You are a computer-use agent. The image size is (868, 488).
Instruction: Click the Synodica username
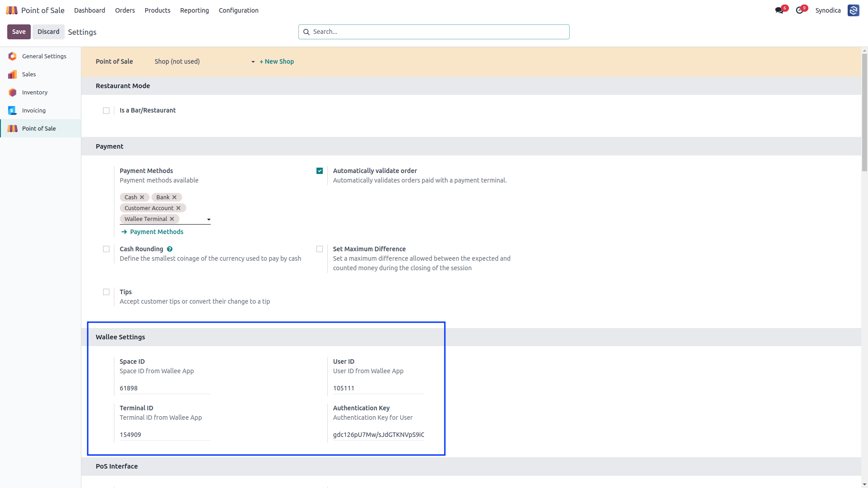pyautogui.click(x=828, y=10)
